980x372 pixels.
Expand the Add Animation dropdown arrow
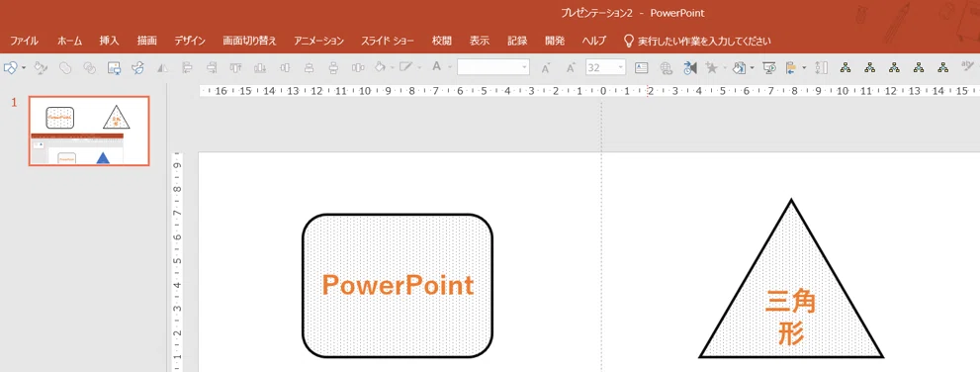point(725,67)
